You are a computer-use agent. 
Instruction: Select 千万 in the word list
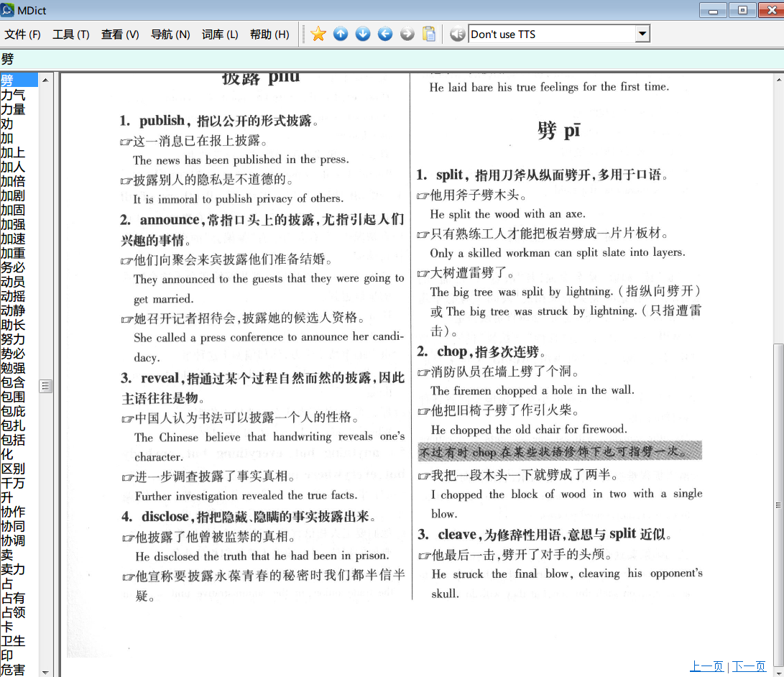13,484
